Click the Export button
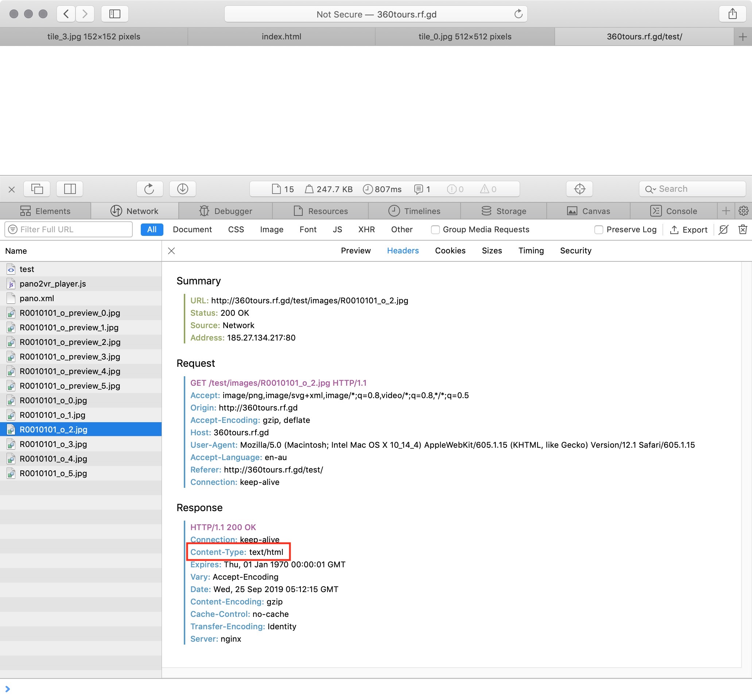The width and height of the screenshot is (752, 700). pos(689,230)
